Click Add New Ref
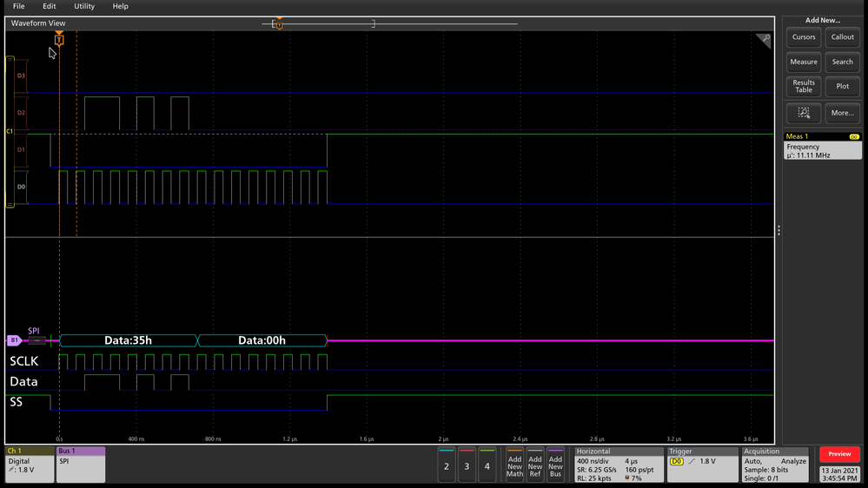Screen dimensions: 868x488 pyautogui.click(x=534, y=465)
